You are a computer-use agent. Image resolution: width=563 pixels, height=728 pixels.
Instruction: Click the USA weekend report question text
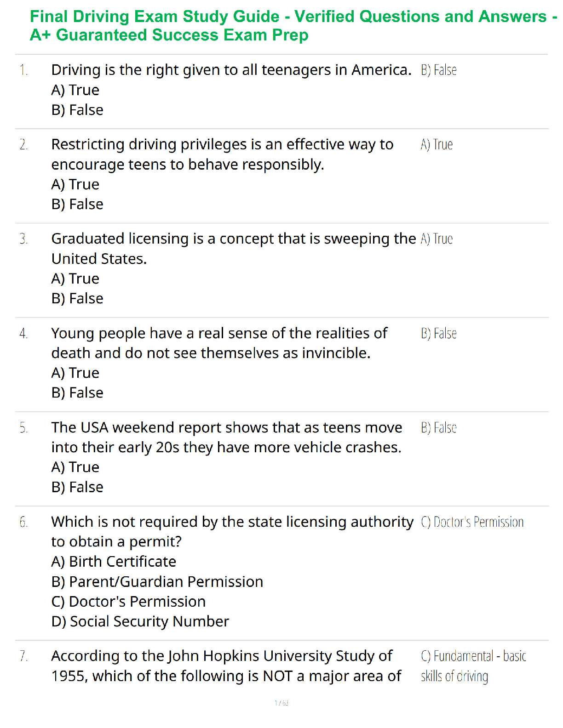[x=227, y=437]
